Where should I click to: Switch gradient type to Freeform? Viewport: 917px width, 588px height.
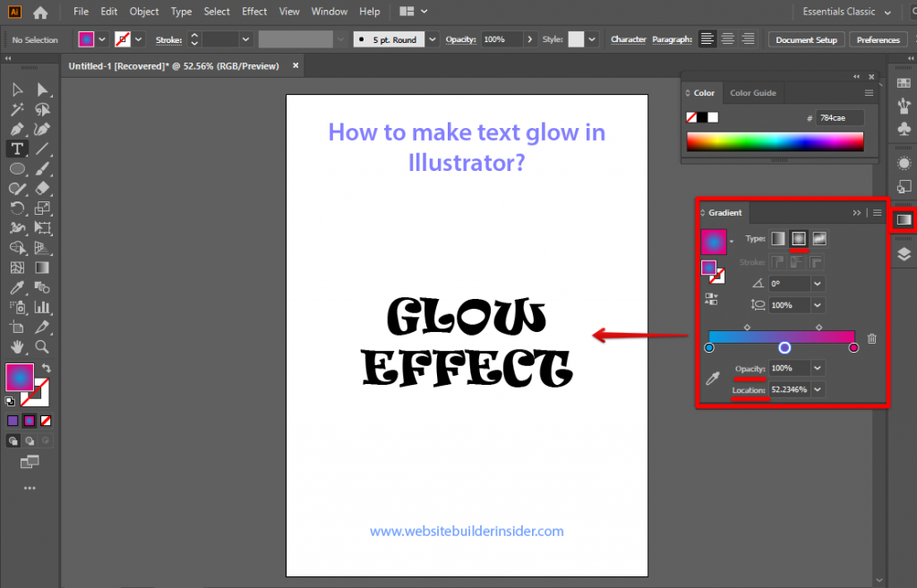click(819, 239)
